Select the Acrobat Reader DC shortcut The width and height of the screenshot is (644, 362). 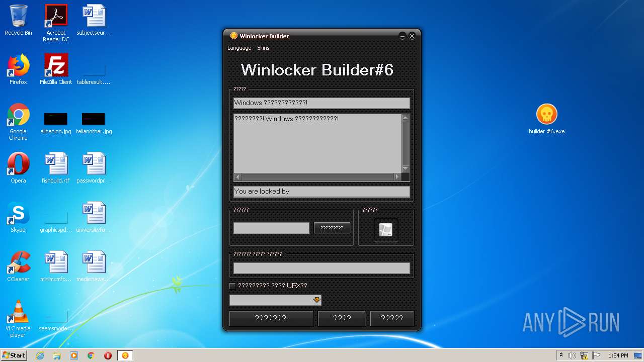tap(56, 23)
